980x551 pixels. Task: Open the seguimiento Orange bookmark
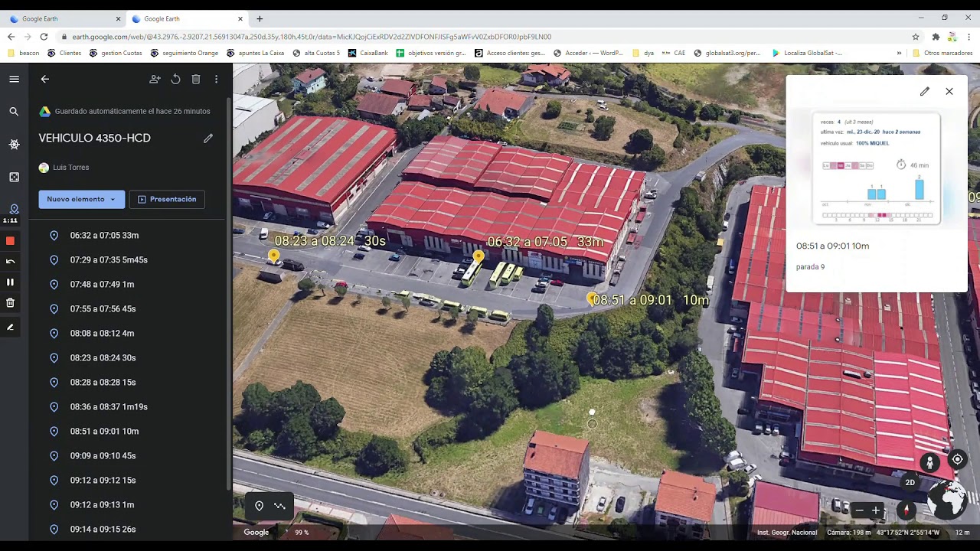pos(185,54)
